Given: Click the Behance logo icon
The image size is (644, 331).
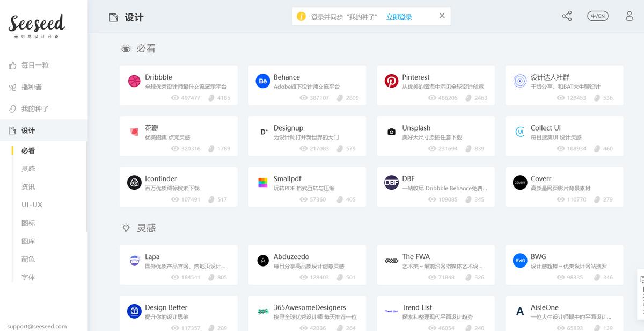Looking at the screenshot, I should (x=262, y=81).
